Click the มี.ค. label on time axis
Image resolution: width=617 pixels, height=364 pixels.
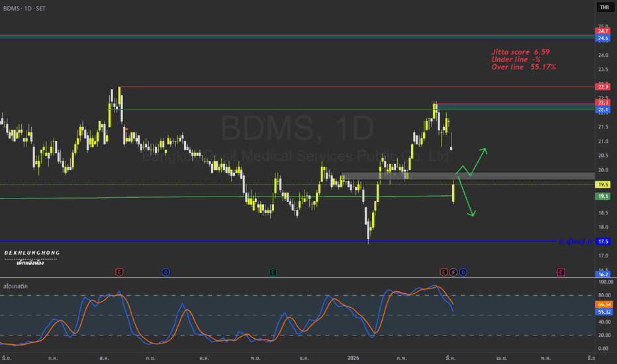coord(451,357)
